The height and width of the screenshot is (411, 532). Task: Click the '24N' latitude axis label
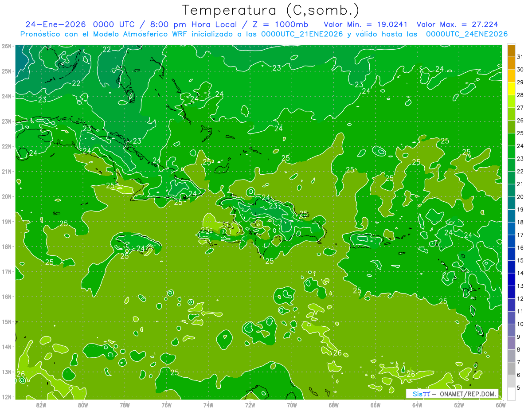(7, 96)
